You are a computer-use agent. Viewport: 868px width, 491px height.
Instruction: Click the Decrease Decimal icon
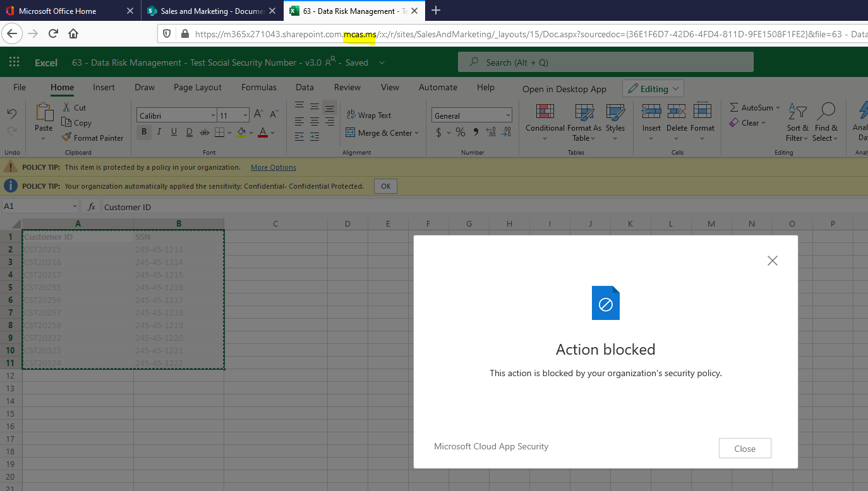[x=506, y=133]
